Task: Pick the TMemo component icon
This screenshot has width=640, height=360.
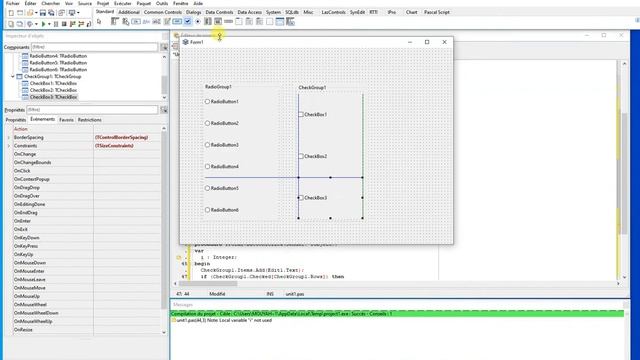Action: (167, 22)
